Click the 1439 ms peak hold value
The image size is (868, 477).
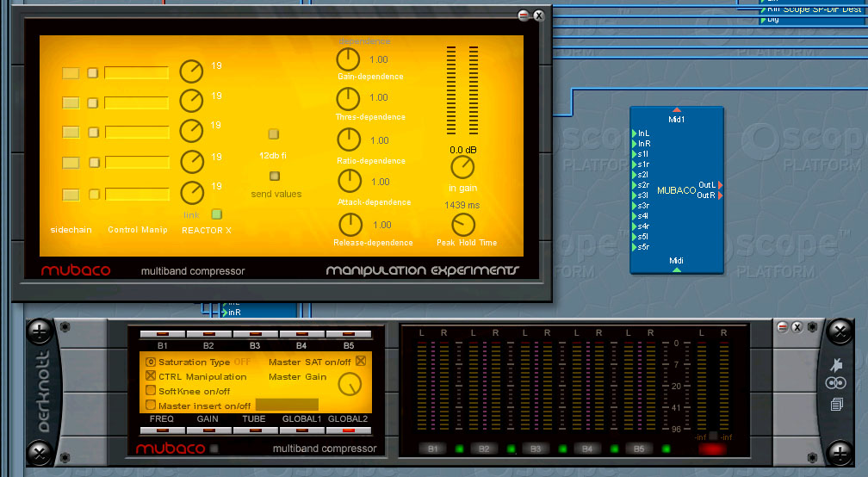462,205
